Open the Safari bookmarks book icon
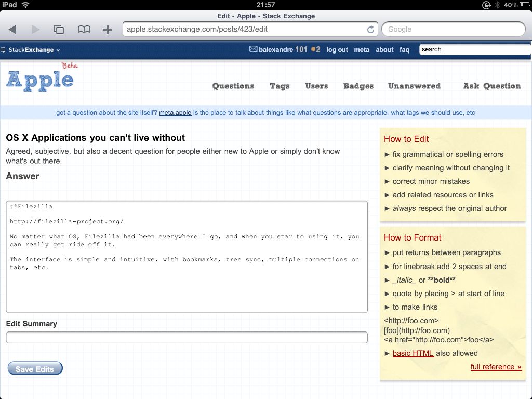532x399 pixels. (84, 30)
